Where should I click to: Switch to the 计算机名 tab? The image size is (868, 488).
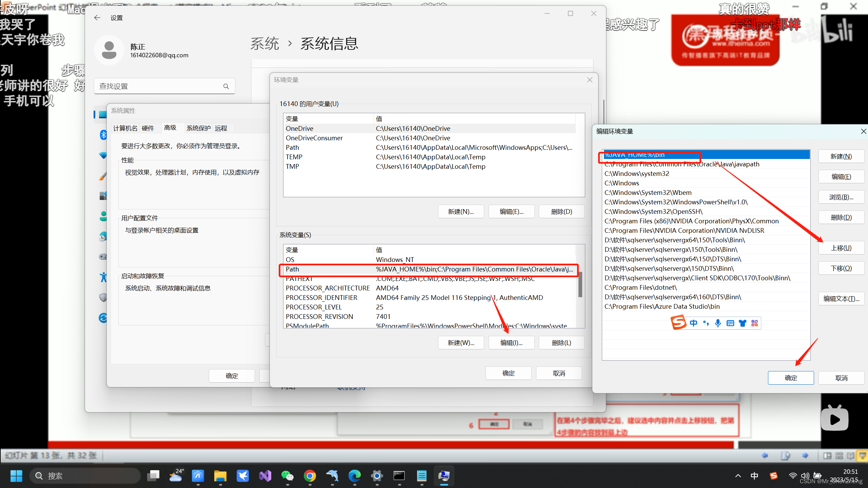pyautogui.click(x=125, y=128)
